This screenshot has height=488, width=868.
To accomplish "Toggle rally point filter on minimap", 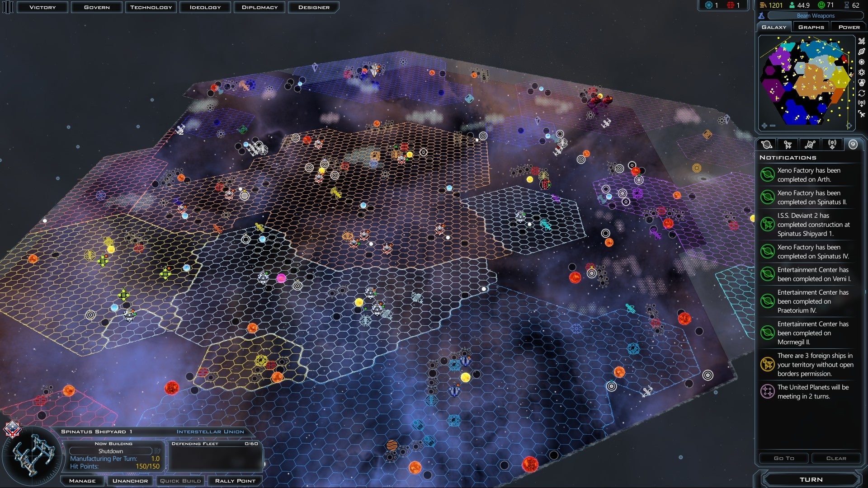I will [862, 103].
